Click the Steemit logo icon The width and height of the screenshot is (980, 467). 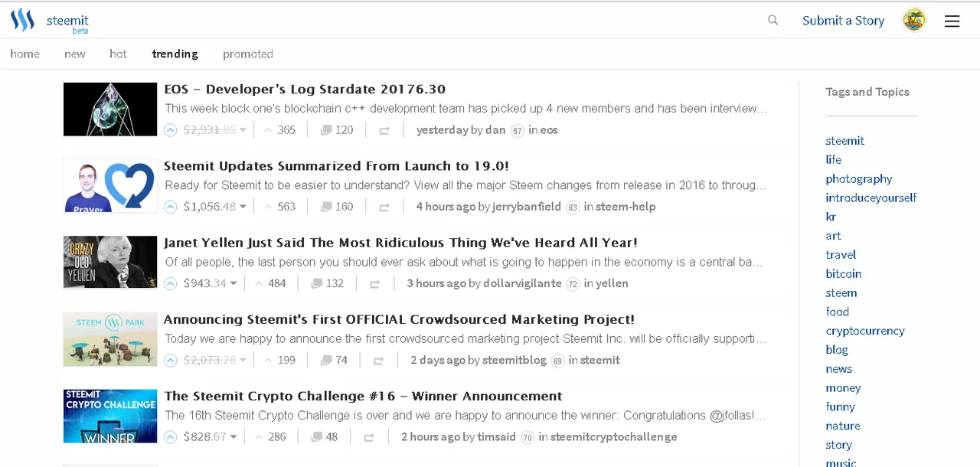click(x=22, y=20)
